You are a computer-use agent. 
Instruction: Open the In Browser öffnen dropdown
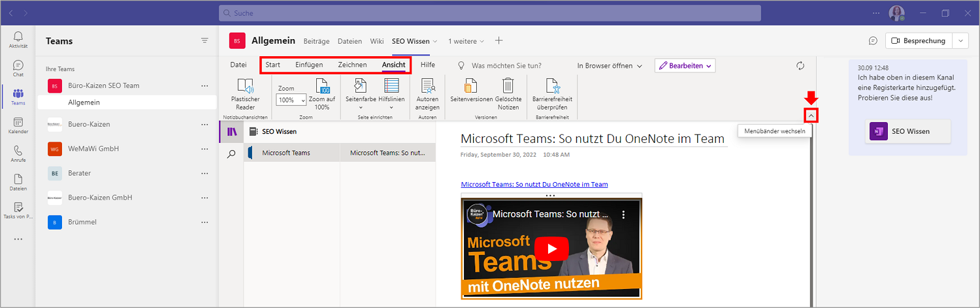tap(610, 65)
